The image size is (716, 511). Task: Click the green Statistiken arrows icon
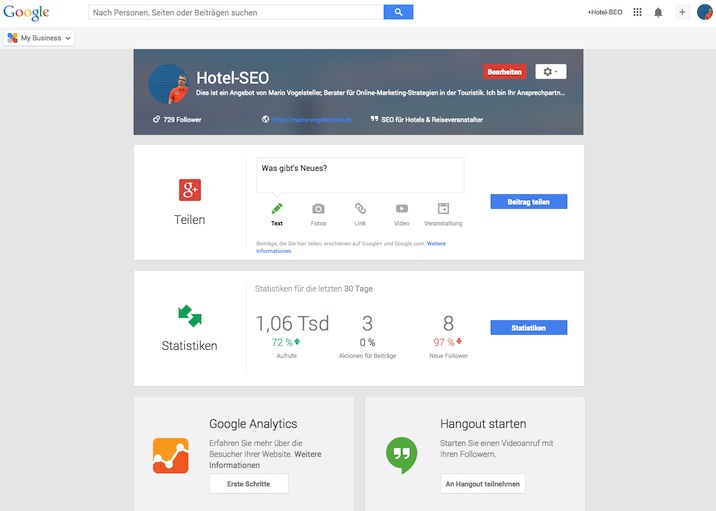point(190,316)
